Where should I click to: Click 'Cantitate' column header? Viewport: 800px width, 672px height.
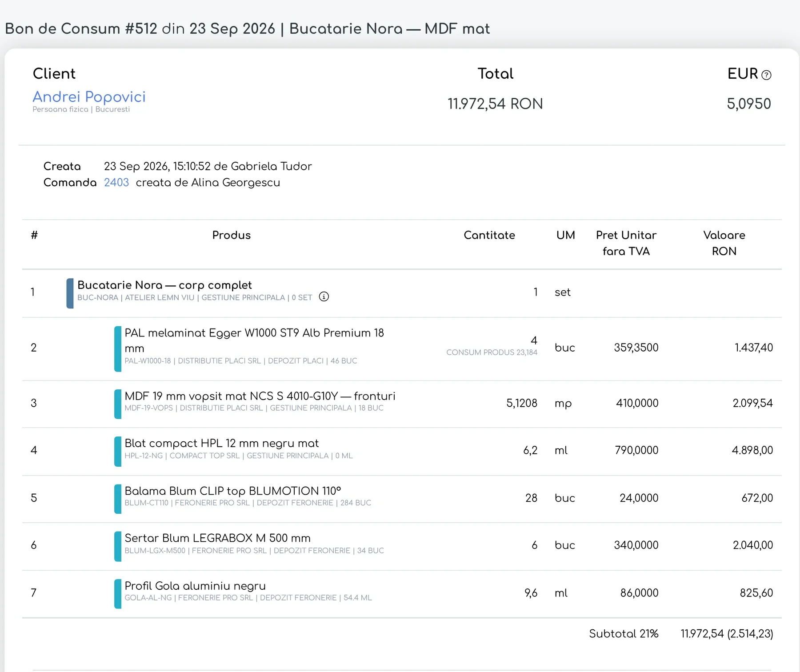pyautogui.click(x=489, y=235)
